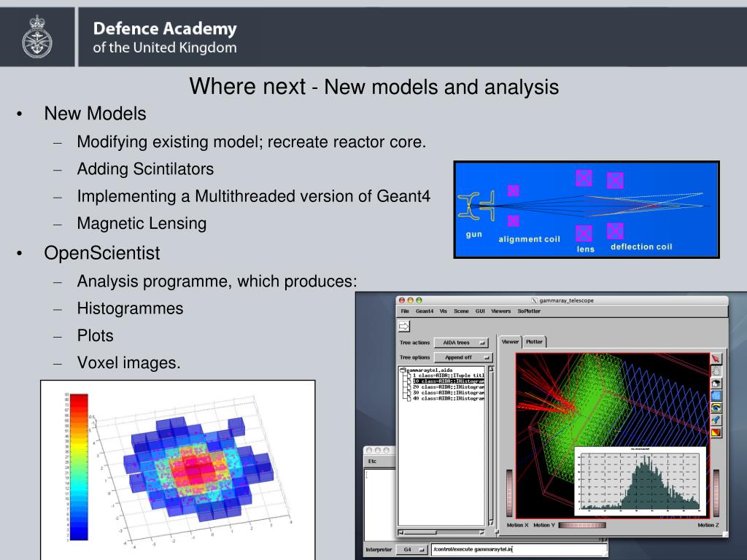Click the Motion Y horizontal thumbwheel
This screenshot has width=747, height=560.
[582, 525]
